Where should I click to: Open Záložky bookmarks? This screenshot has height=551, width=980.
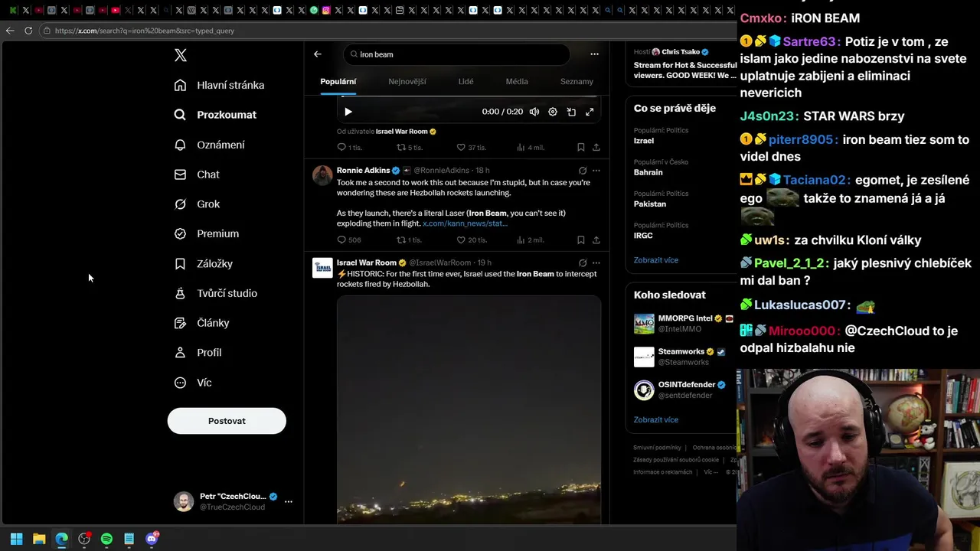pos(204,263)
